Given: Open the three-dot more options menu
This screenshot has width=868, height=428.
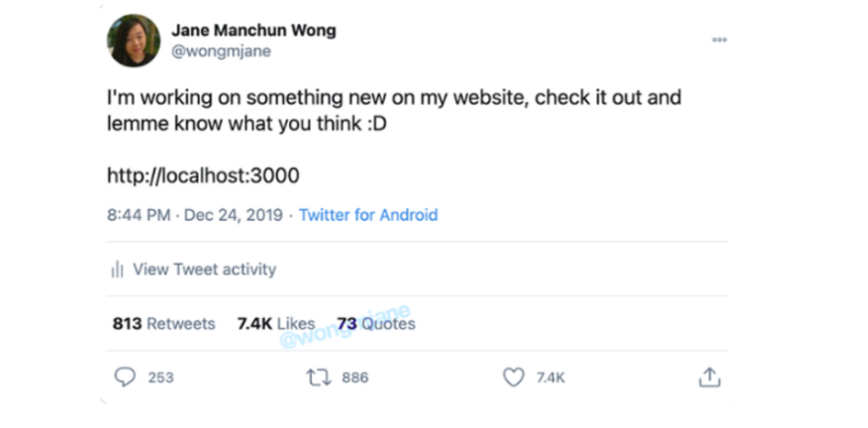Looking at the screenshot, I should click(719, 40).
